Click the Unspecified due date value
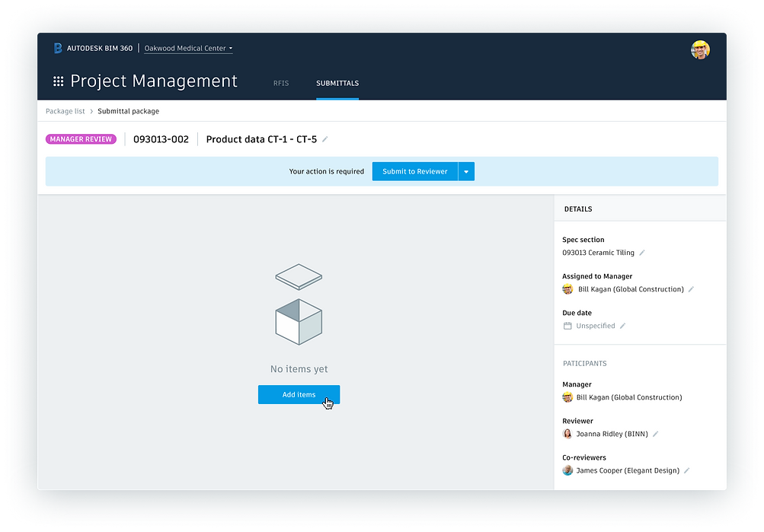Image resolution: width=764 pixels, height=532 pixels. coord(596,326)
